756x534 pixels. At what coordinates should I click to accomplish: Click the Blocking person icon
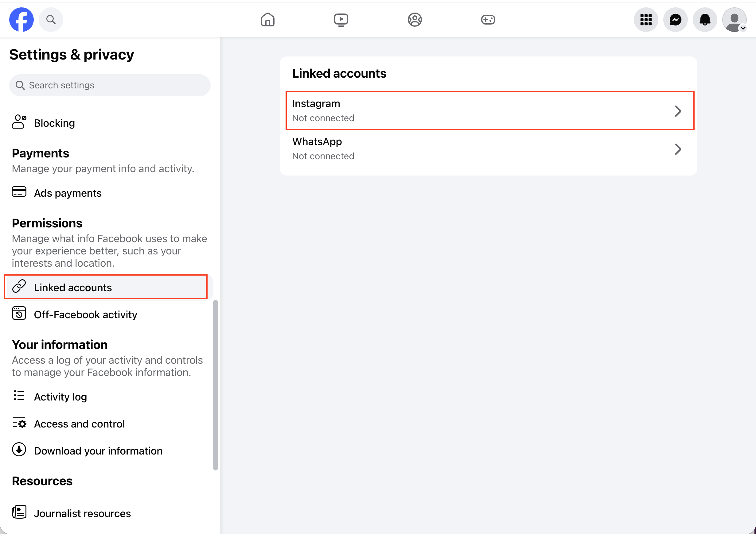coord(19,122)
